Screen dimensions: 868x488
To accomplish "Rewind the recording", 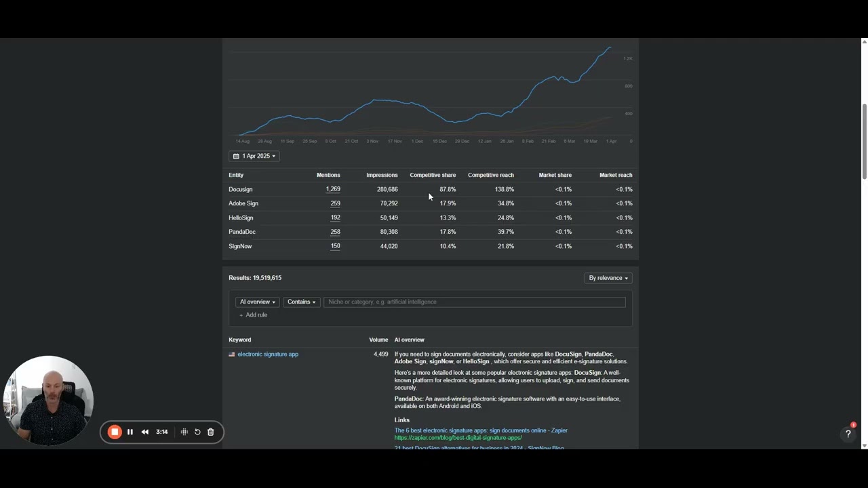I will pyautogui.click(x=144, y=432).
